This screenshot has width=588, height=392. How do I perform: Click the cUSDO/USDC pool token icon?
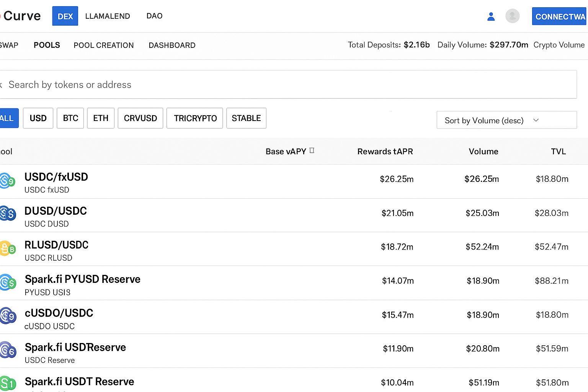(8, 316)
